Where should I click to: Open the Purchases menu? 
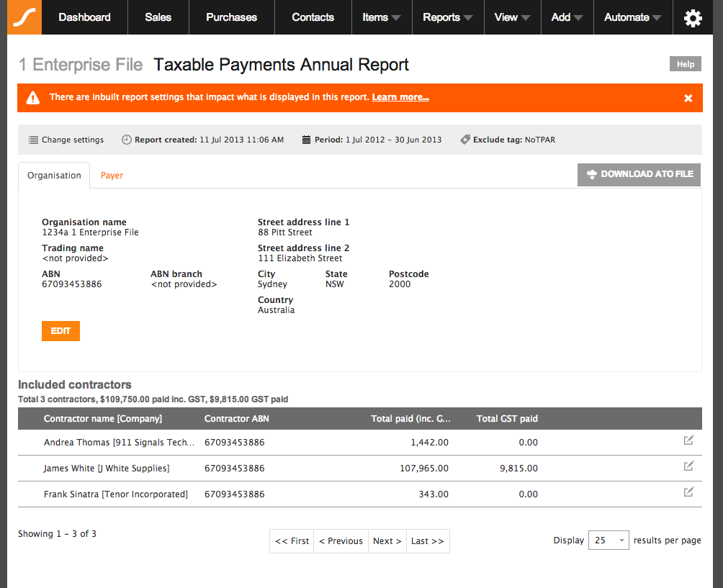click(x=231, y=17)
